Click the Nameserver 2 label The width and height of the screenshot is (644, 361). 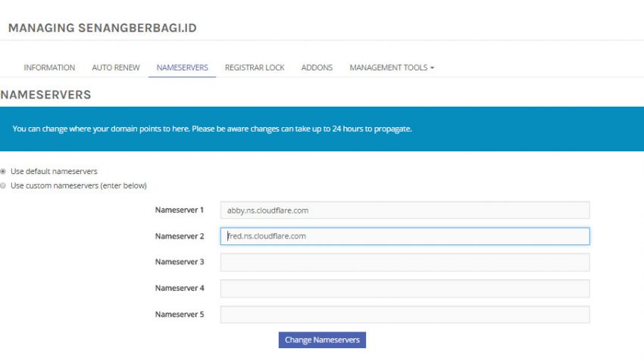coord(180,236)
